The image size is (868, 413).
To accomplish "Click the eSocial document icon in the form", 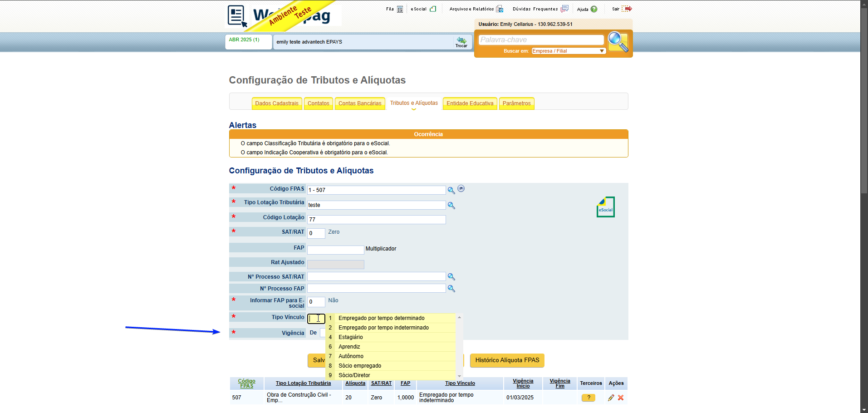I will (x=605, y=207).
